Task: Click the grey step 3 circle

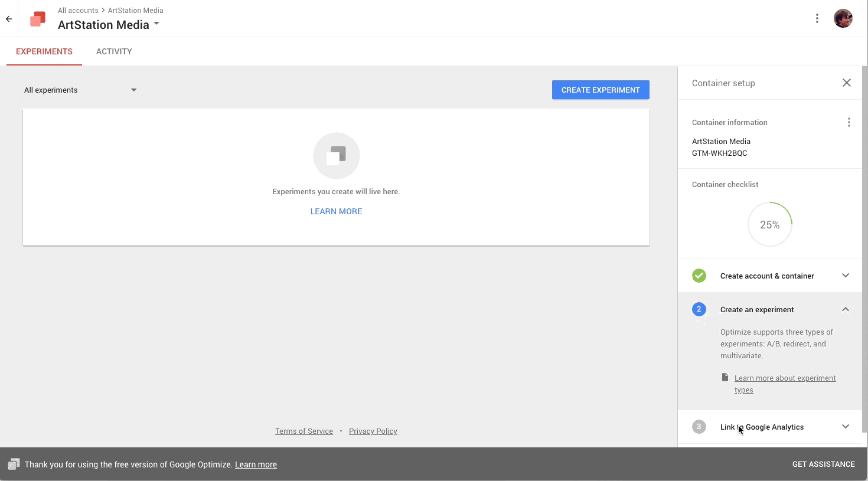Action: (699, 427)
